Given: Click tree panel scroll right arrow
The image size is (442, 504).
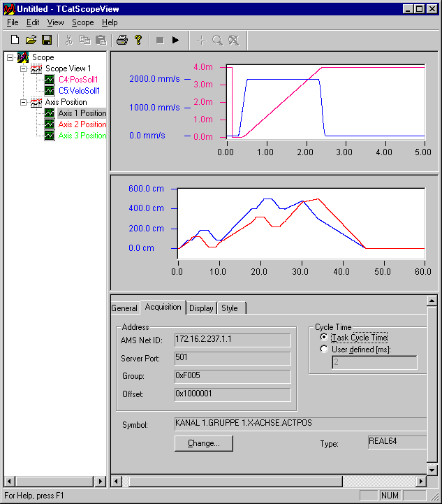Looking at the screenshot, I should click(x=101, y=481).
